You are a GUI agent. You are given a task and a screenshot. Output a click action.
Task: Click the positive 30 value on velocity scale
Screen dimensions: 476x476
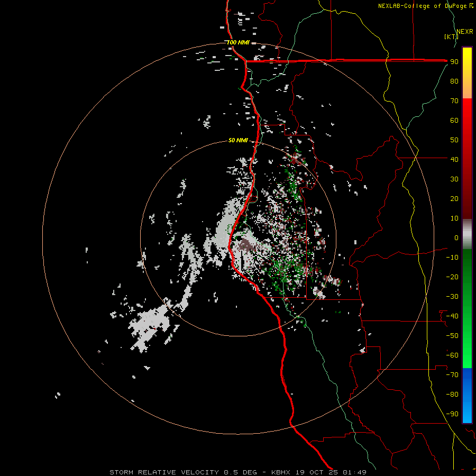click(x=454, y=179)
